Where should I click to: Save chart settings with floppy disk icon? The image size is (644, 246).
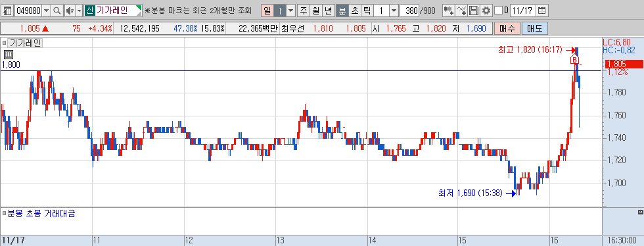pos(474,11)
